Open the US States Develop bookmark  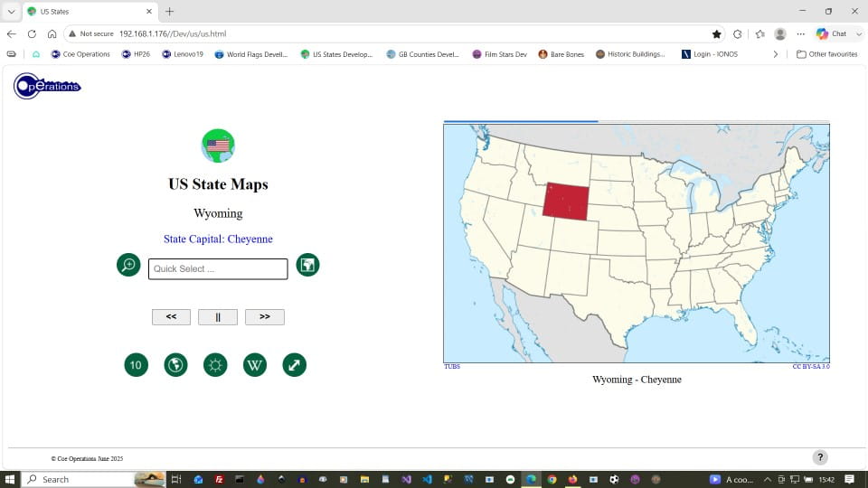click(336, 54)
